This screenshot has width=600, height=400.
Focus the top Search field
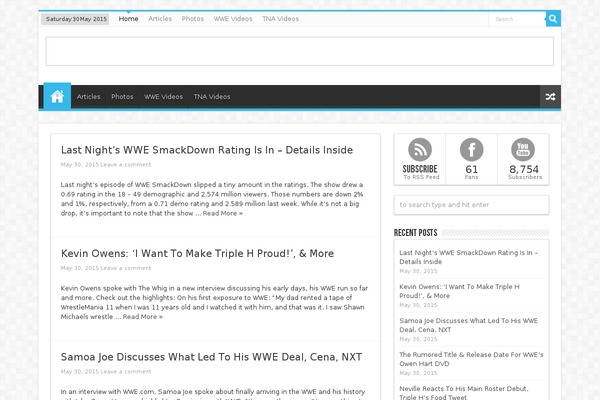(517, 19)
